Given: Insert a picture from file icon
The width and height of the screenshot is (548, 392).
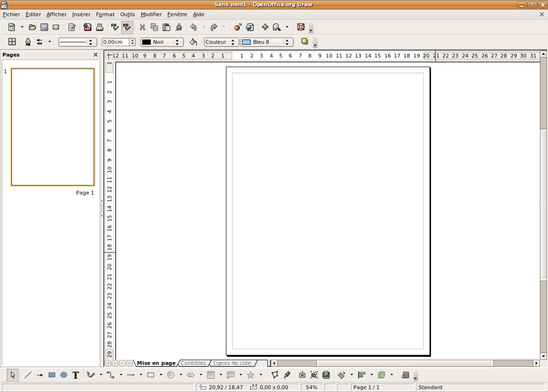Looking at the screenshot, I should click(x=314, y=375).
